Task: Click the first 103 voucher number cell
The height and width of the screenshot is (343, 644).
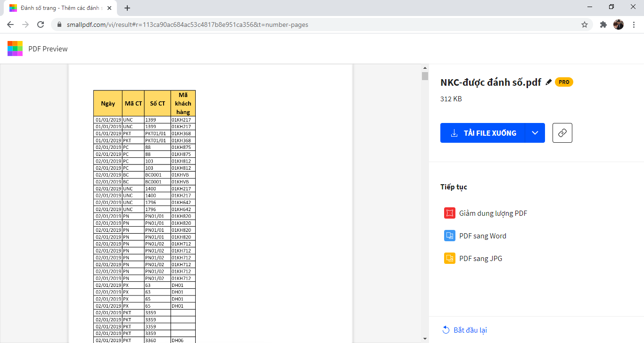Action: pyautogui.click(x=157, y=161)
